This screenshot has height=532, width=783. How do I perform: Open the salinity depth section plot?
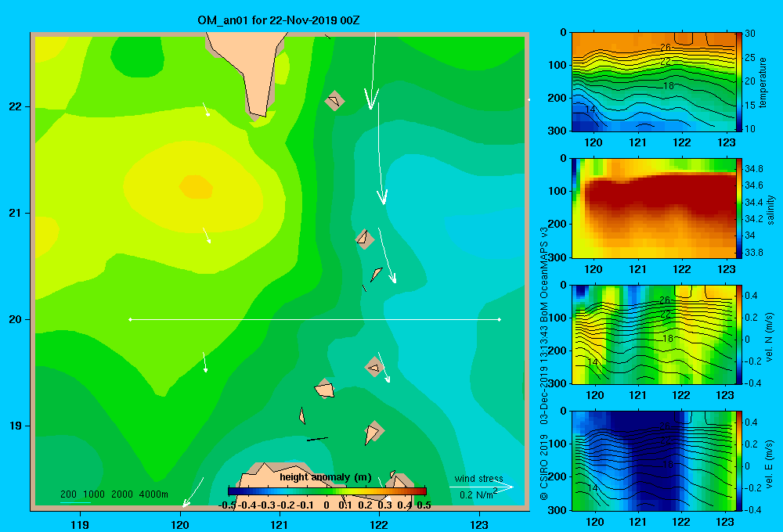coord(653,208)
